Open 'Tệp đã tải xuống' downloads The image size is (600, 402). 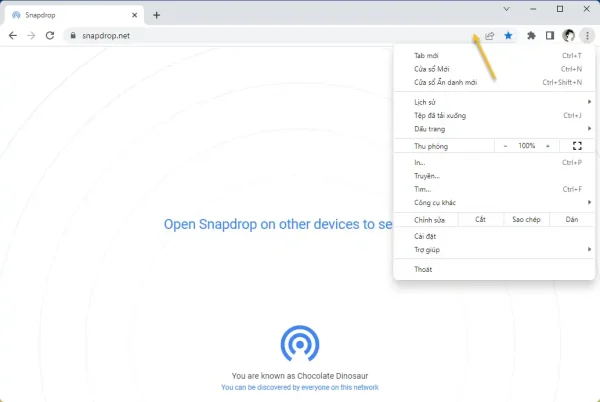click(494, 116)
